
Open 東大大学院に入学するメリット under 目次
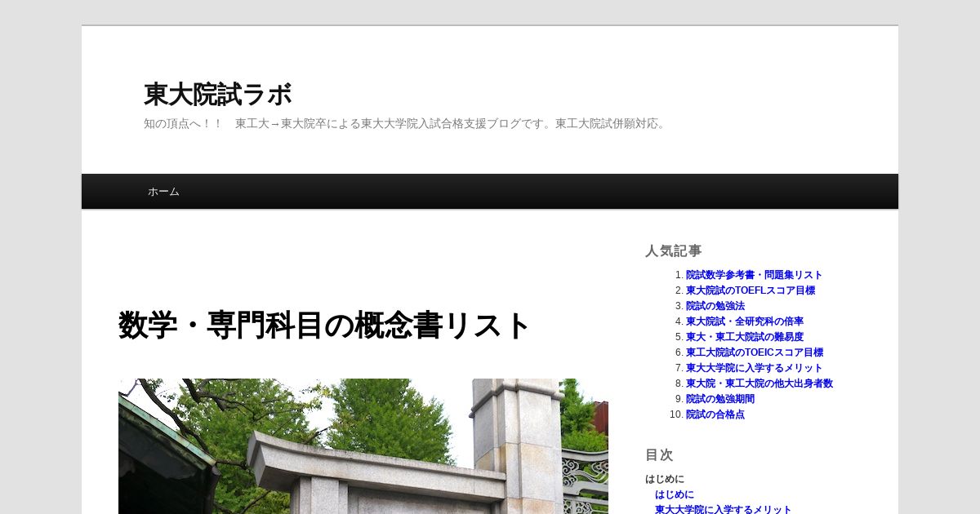(723, 510)
